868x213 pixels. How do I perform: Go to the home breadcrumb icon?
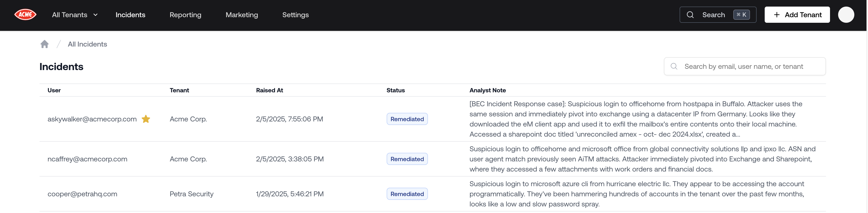45,44
